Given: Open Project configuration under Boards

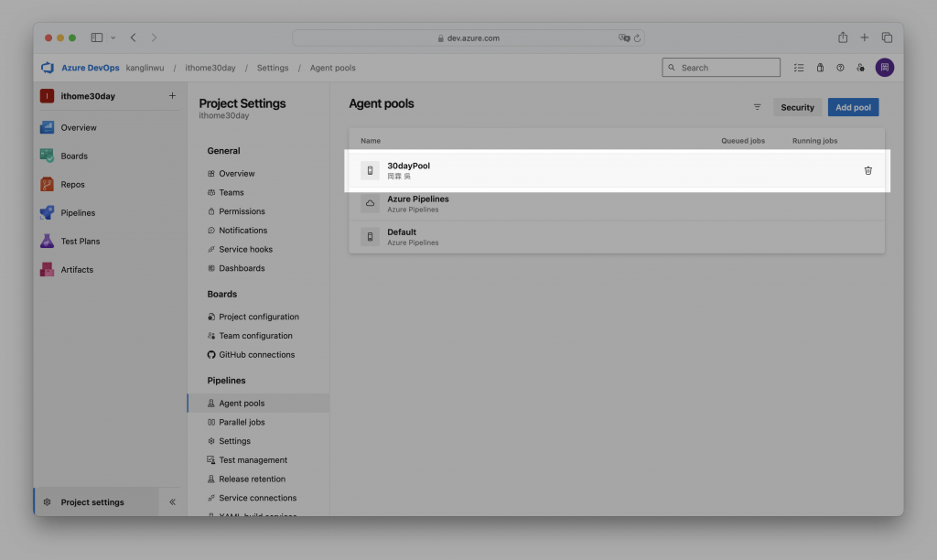Looking at the screenshot, I should click(259, 317).
